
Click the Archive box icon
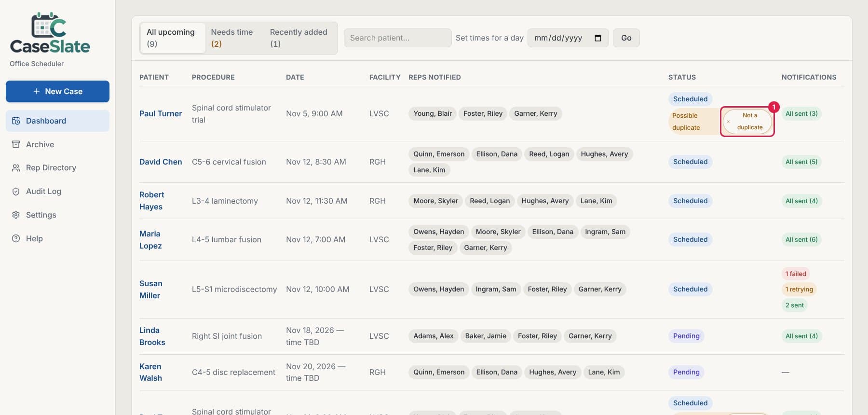click(x=16, y=144)
